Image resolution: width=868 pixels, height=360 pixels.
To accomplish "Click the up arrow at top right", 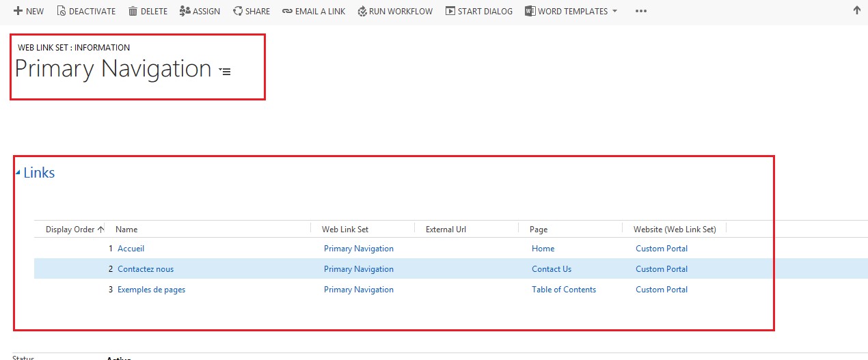I will tap(857, 10).
